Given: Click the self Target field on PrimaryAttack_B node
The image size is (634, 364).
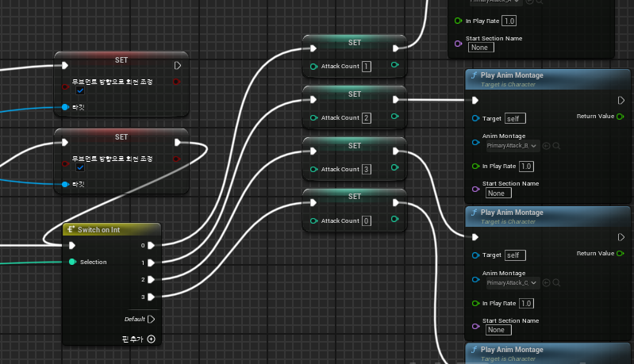Looking at the screenshot, I should click(x=515, y=118).
